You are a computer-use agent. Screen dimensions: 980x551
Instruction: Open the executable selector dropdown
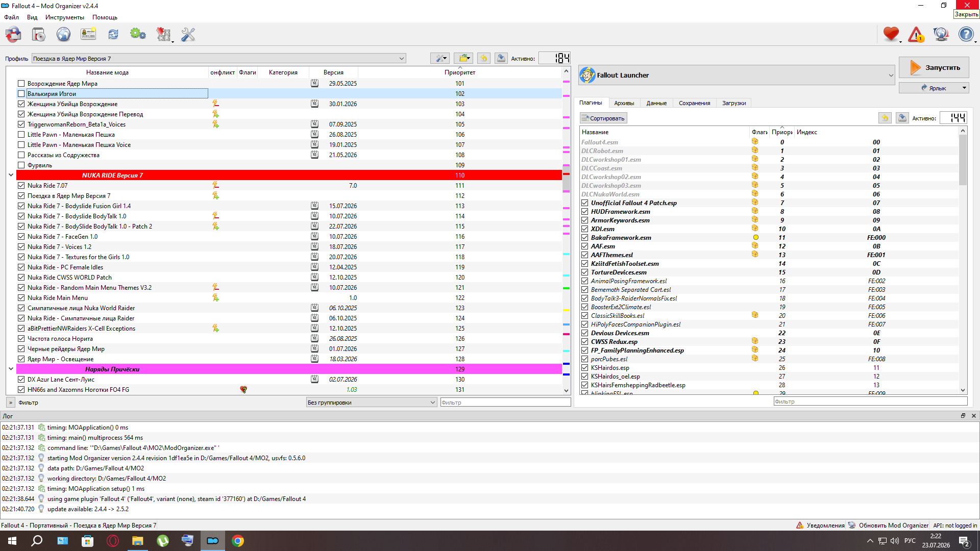point(737,75)
